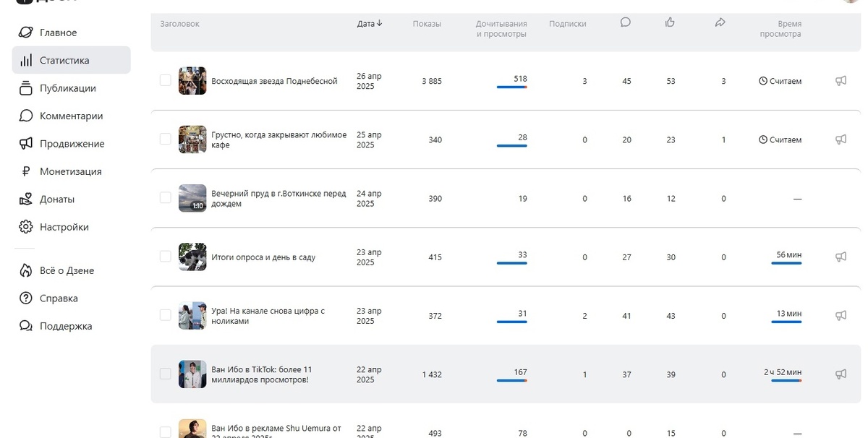The height and width of the screenshot is (438, 868).
Task: Click megaphone icon for Ура! На канале row
Action: 841,315
